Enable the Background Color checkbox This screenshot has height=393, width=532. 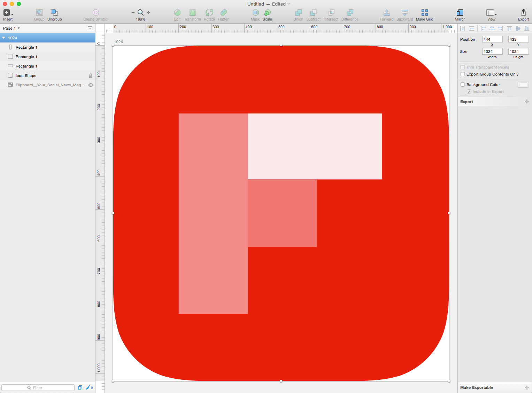tap(463, 84)
